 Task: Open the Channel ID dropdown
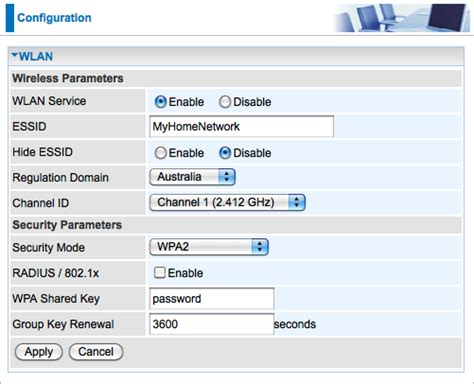(228, 202)
